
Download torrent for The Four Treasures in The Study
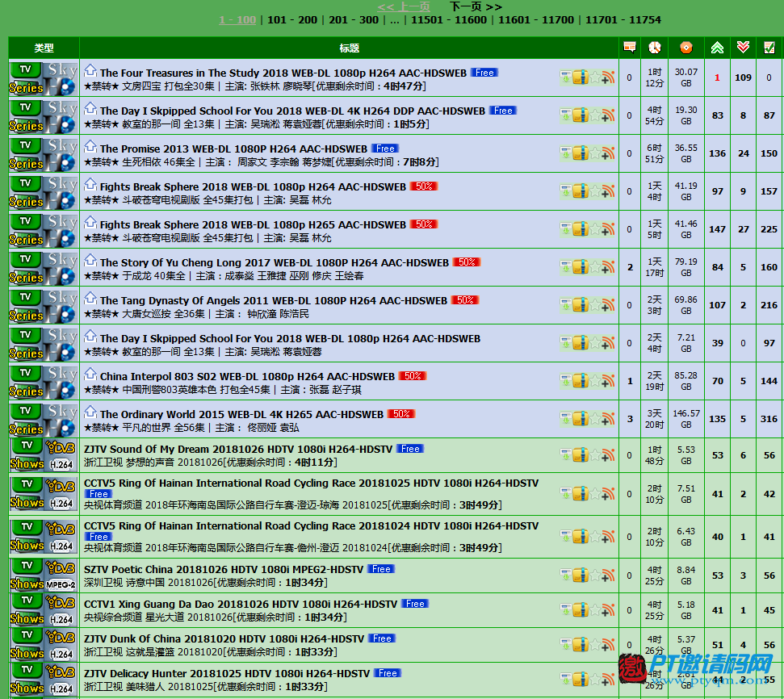[565, 77]
